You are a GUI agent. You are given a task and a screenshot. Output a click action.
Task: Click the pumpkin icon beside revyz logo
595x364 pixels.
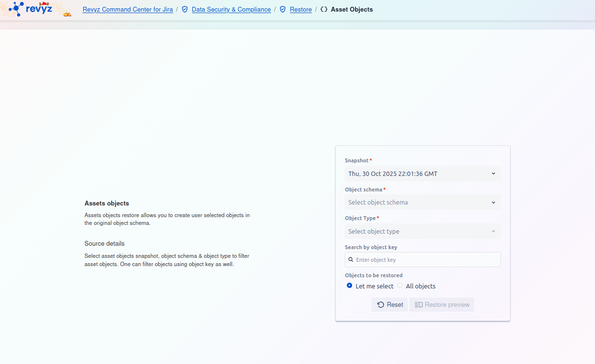click(x=67, y=14)
